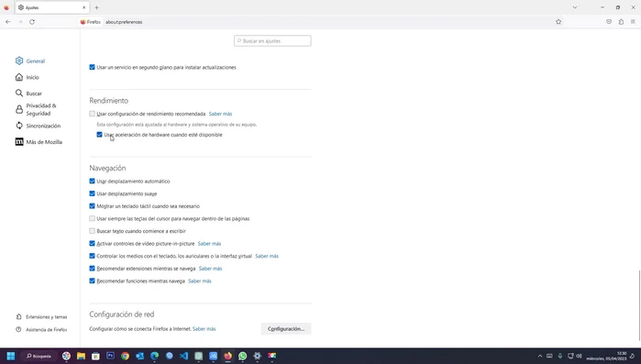Toggle Usar desplazamiento automático
This screenshot has height=364, width=641.
[92, 181]
